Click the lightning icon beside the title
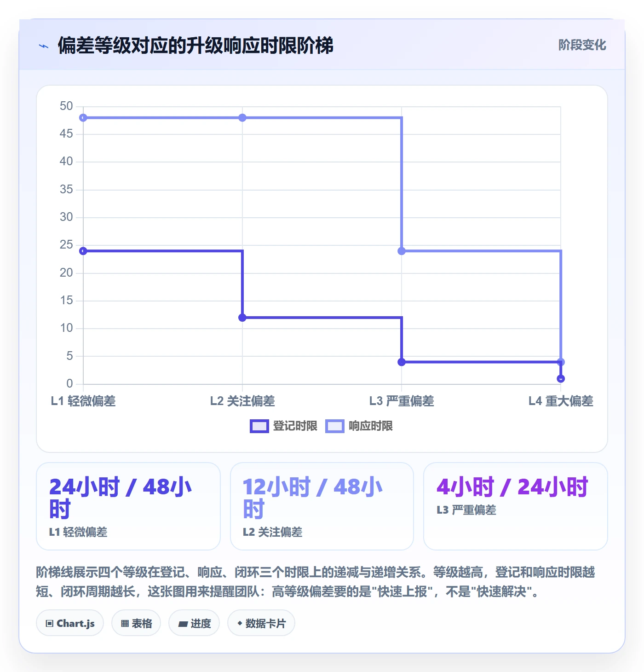This screenshot has width=644, height=672. pos(44,46)
